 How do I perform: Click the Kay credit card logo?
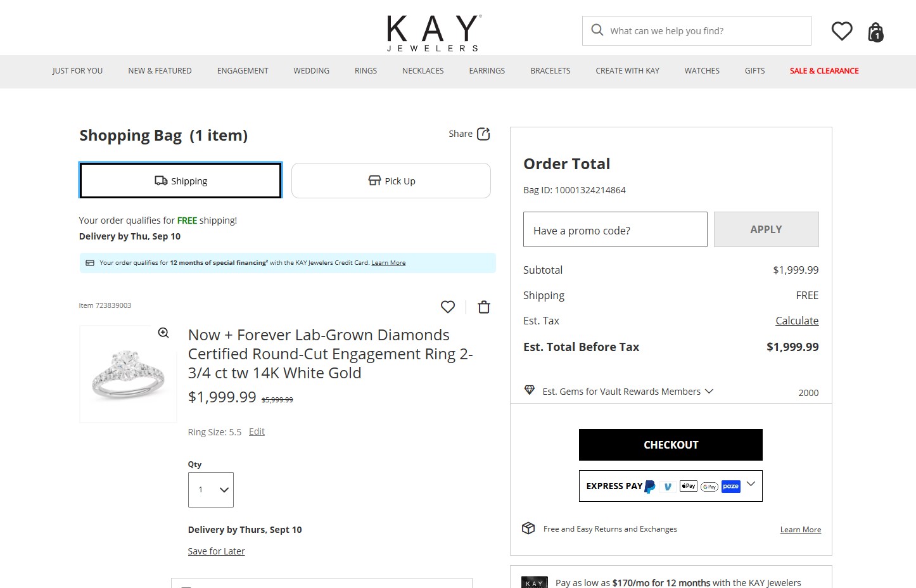coord(534,582)
